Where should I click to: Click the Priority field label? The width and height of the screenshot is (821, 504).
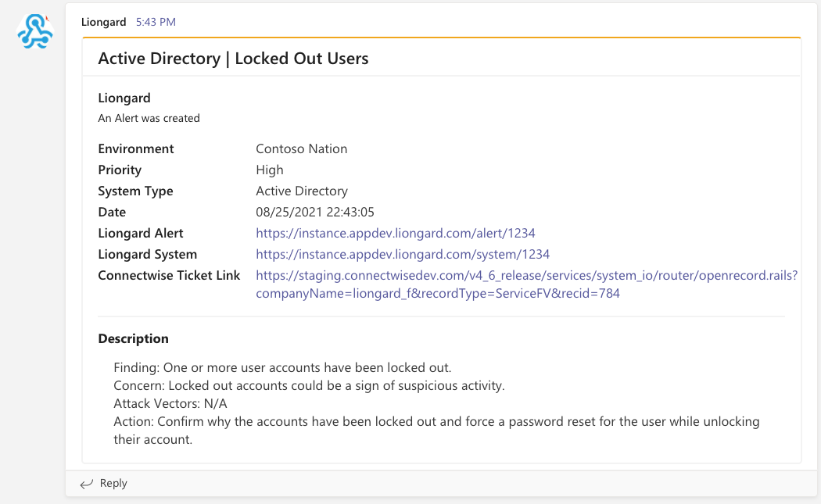[x=120, y=170]
